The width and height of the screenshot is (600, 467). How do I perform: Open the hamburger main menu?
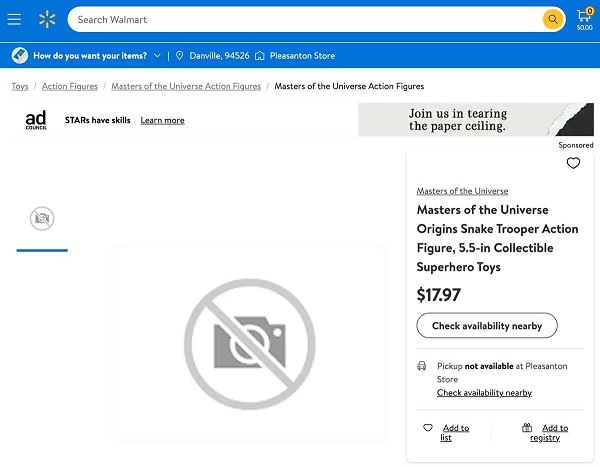pyautogui.click(x=14, y=19)
